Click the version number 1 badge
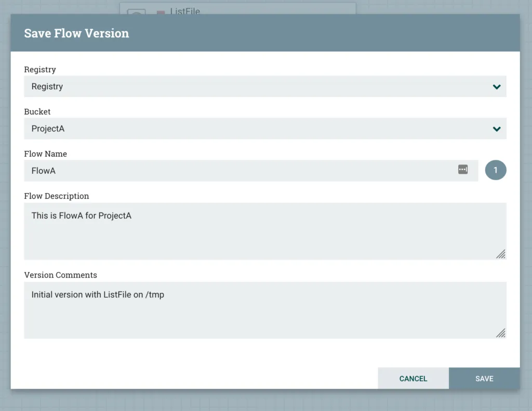This screenshot has height=411, width=532. click(x=495, y=170)
